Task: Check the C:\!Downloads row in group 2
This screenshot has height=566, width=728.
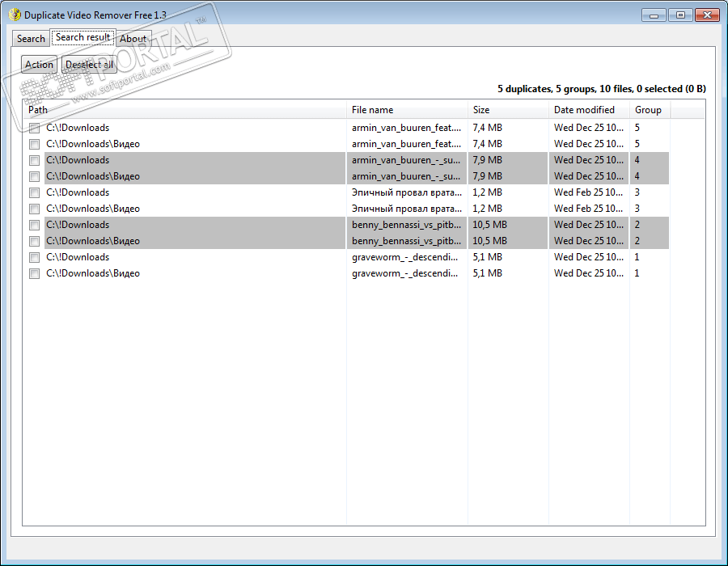Action: coord(34,225)
